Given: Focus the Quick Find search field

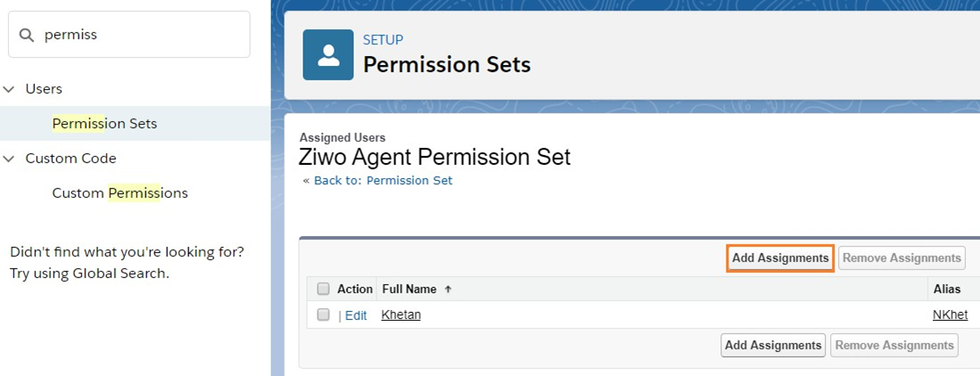Looking at the screenshot, I should click(x=128, y=35).
